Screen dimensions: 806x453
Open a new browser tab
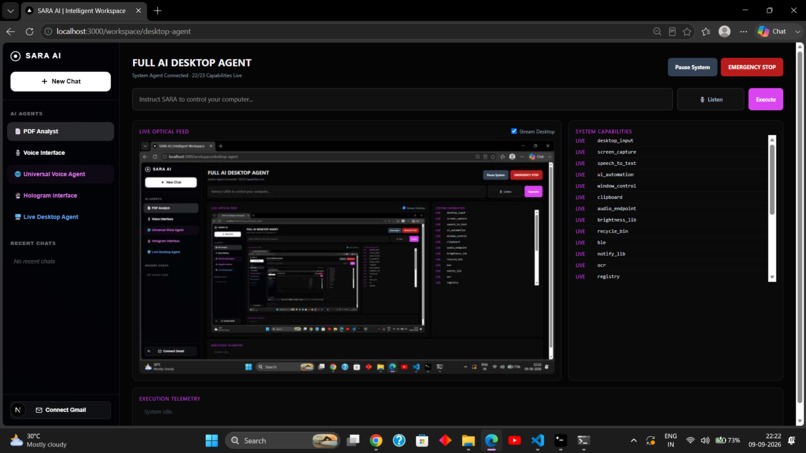click(157, 10)
